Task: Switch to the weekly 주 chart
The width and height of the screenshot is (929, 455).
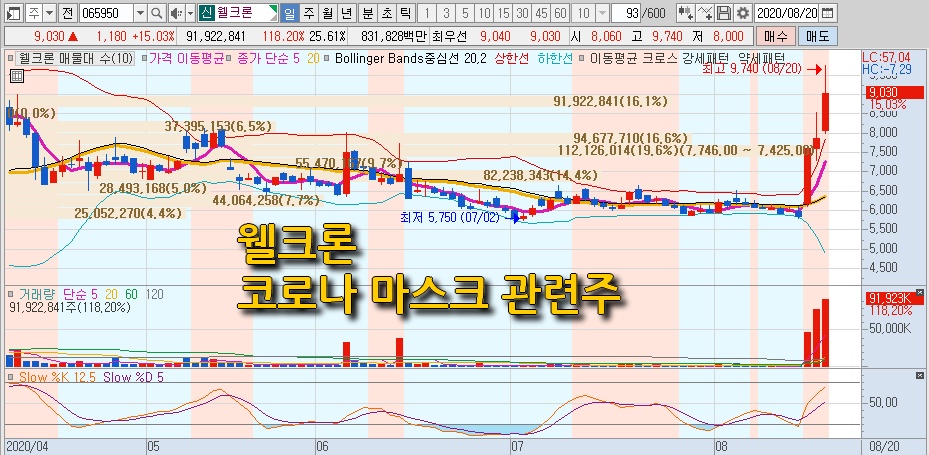Action: pyautogui.click(x=308, y=12)
